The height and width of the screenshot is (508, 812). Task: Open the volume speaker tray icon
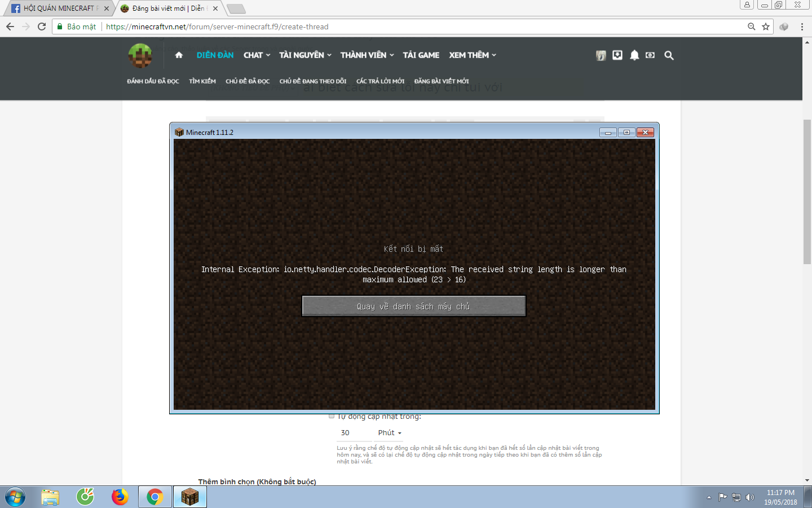749,497
